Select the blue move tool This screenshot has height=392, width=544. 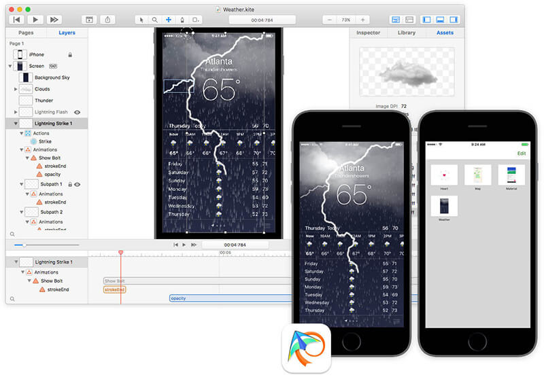pos(168,20)
